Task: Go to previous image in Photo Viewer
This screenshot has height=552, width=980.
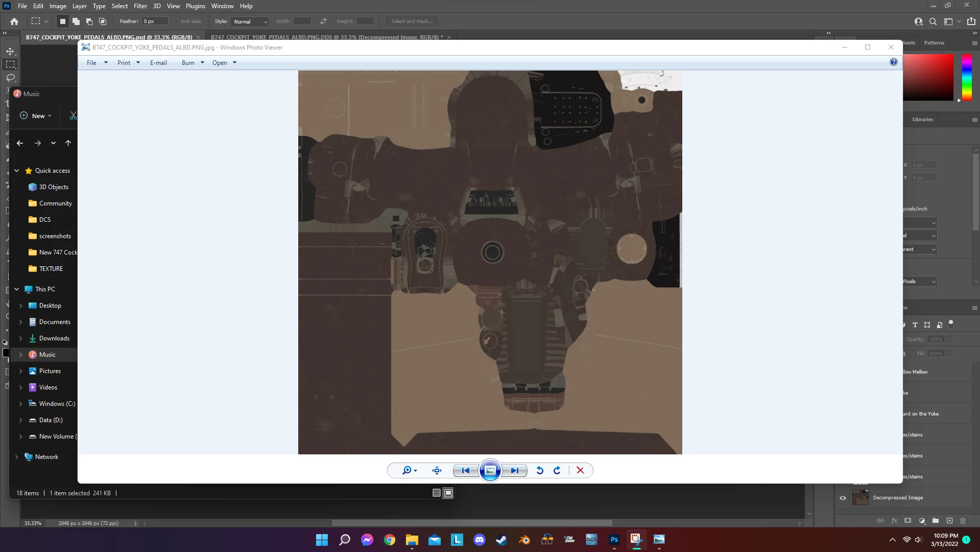Action: pyautogui.click(x=466, y=470)
